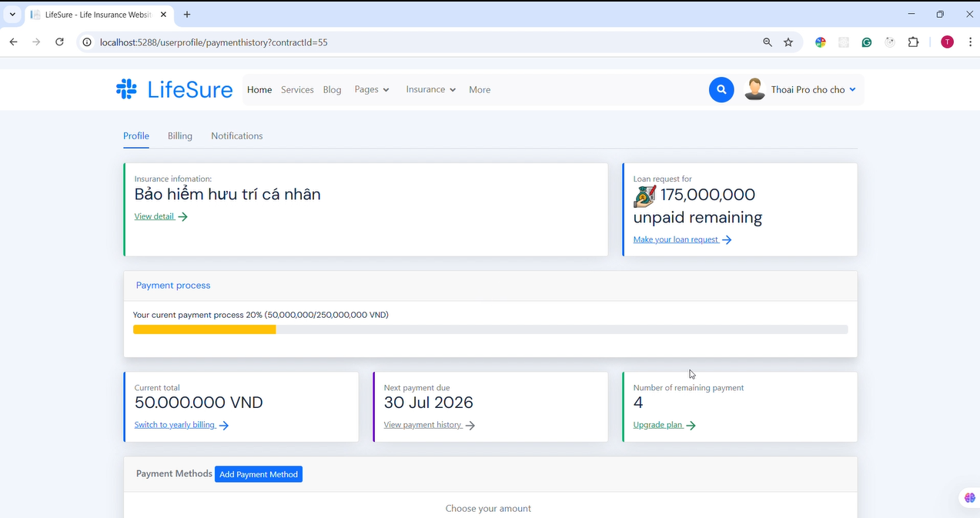Expand the Pages dropdown menu

[x=372, y=89]
